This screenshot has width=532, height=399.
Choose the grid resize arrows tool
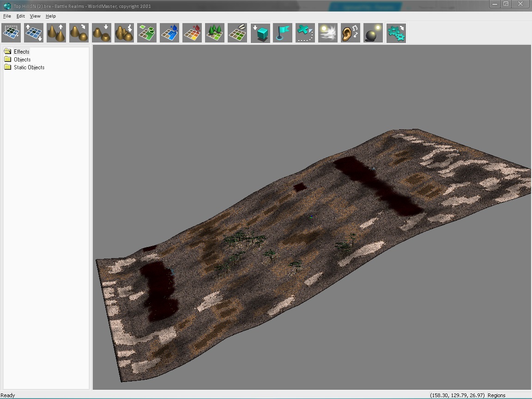click(x=34, y=33)
